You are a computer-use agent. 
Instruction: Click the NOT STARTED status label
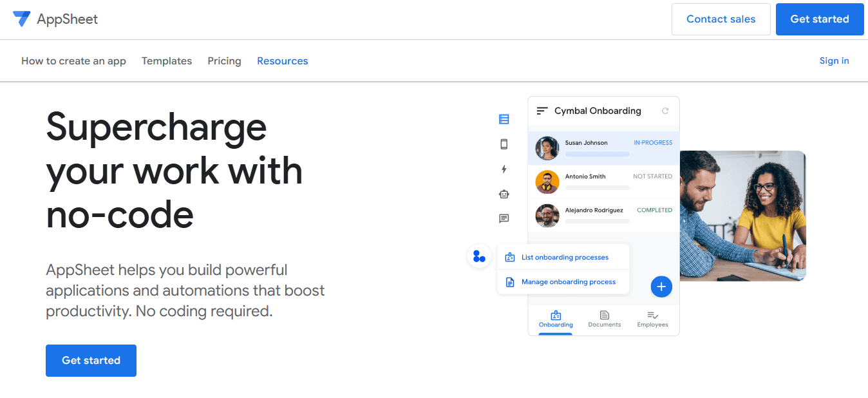click(x=652, y=176)
